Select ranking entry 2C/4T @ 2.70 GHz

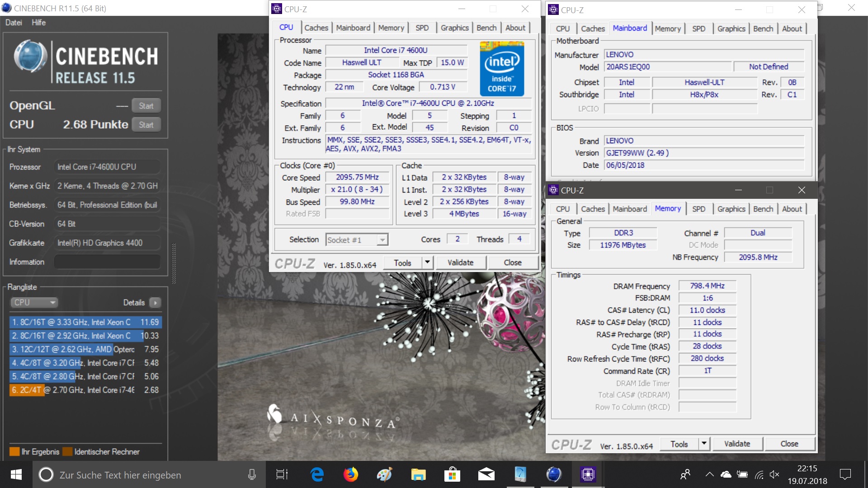tap(85, 390)
